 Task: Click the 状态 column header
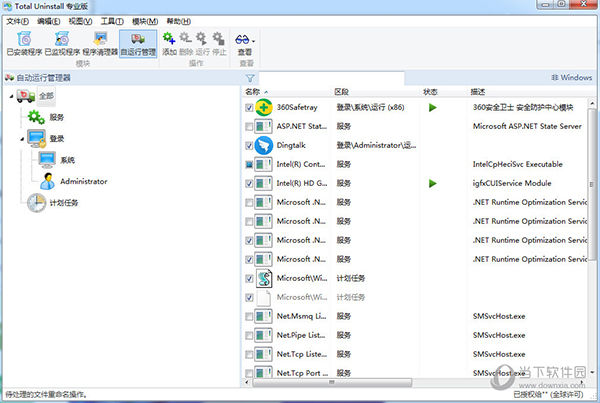[430, 92]
